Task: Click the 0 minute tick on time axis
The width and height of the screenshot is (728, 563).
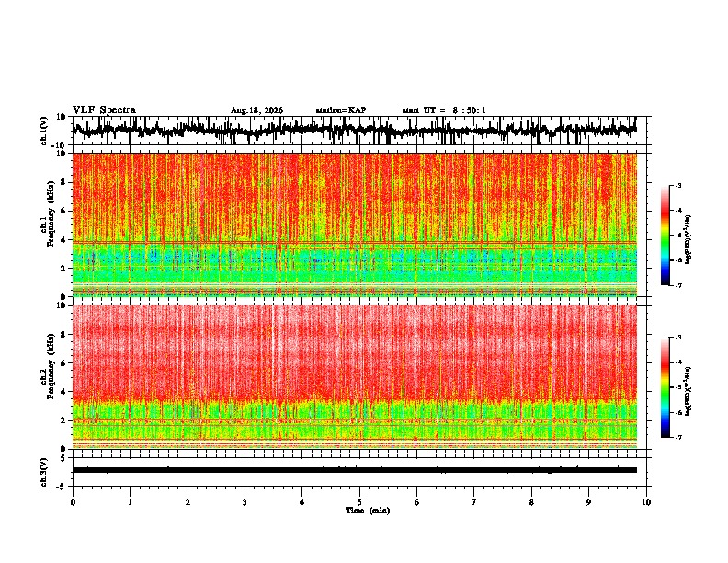Action: tap(73, 502)
